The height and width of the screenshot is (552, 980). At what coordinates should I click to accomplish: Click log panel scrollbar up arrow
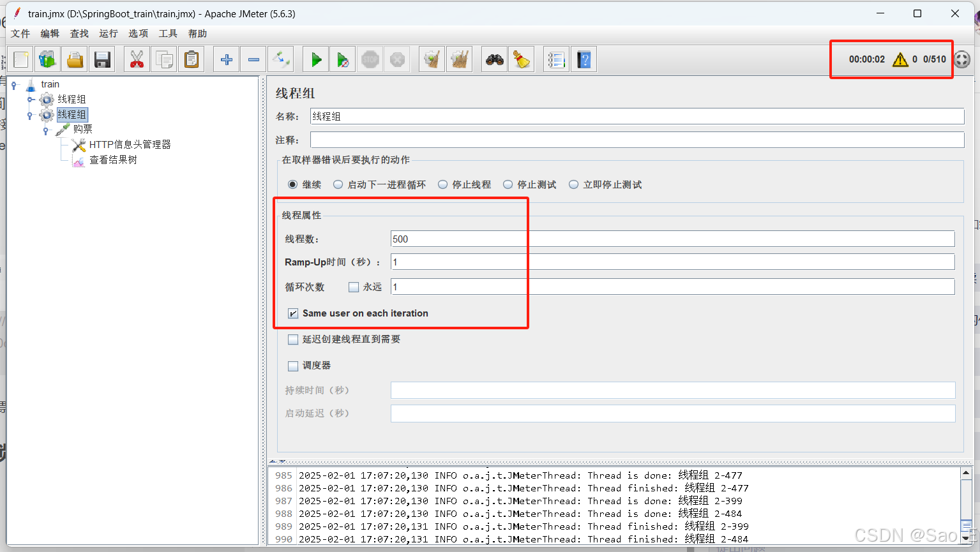[966, 473]
